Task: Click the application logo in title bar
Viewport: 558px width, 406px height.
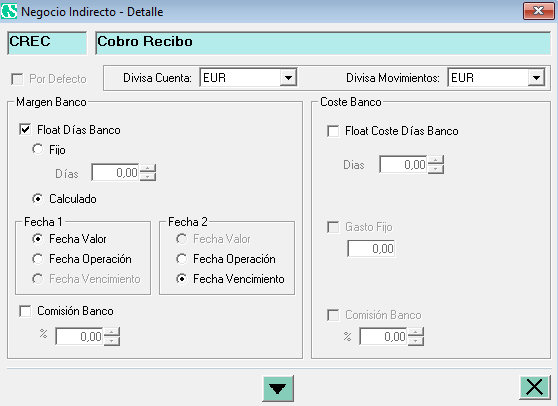Action: coord(9,11)
